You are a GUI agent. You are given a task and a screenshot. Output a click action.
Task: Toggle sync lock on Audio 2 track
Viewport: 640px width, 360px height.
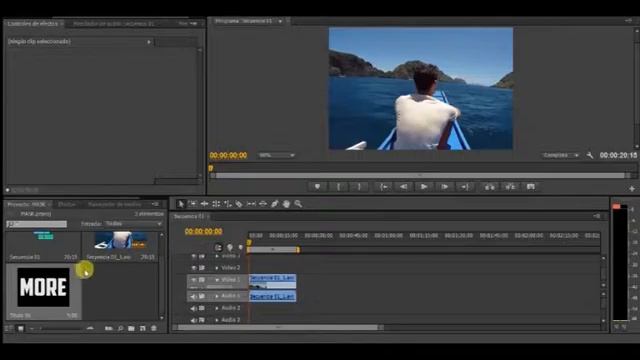tap(202, 308)
